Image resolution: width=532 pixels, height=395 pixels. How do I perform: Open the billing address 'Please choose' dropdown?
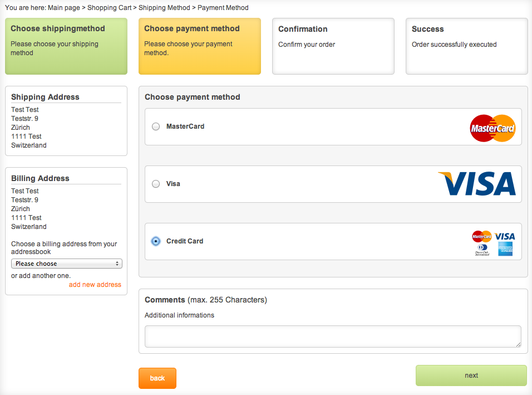tap(67, 264)
